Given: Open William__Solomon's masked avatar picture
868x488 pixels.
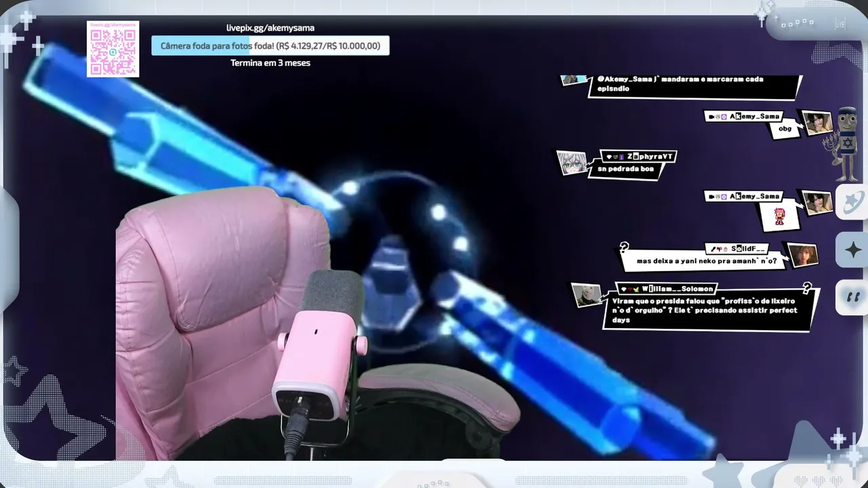Looking at the screenshot, I should pyautogui.click(x=587, y=295).
